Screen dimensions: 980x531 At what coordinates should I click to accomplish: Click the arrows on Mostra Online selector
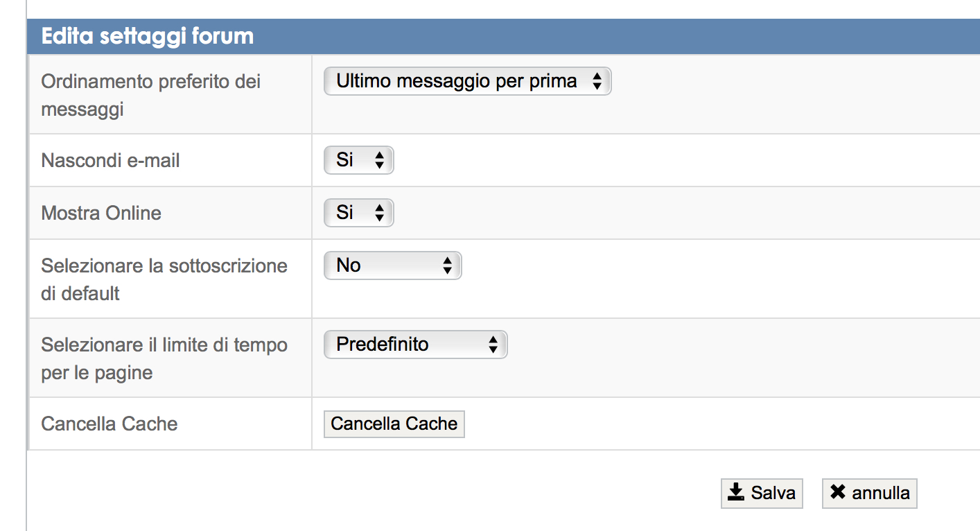pos(379,213)
